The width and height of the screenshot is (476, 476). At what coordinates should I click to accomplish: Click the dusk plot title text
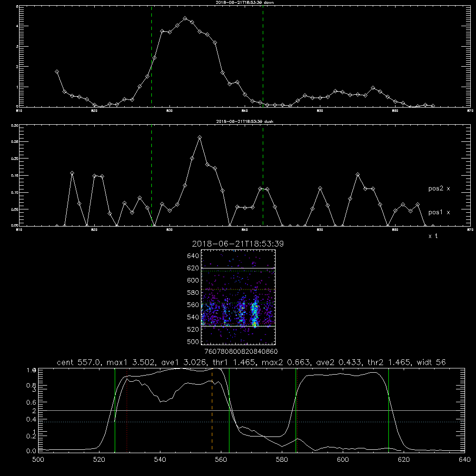point(245,121)
